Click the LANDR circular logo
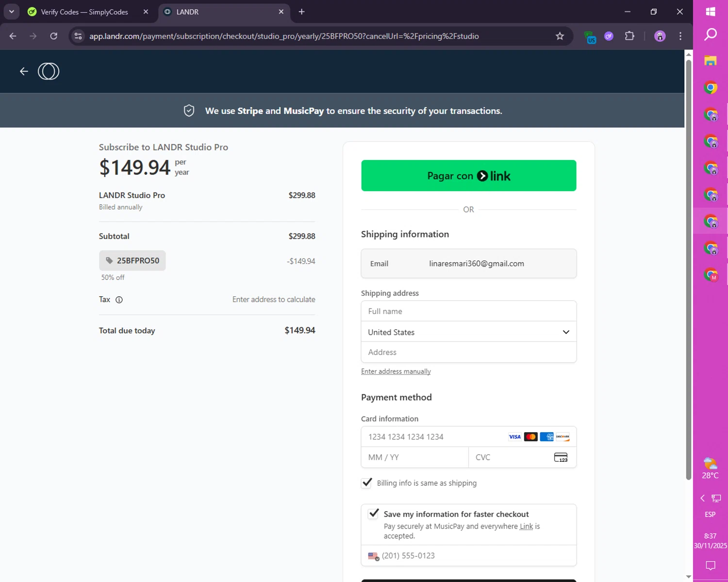The height and width of the screenshot is (582, 728). pyautogui.click(x=49, y=71)
